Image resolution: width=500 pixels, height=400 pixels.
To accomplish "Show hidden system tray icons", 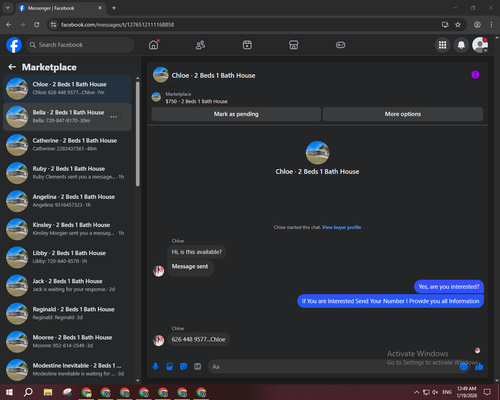I will coord(416,392).
